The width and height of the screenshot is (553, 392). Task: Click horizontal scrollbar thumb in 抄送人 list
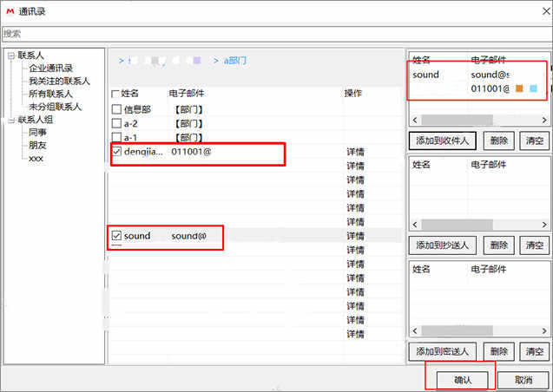457,225
